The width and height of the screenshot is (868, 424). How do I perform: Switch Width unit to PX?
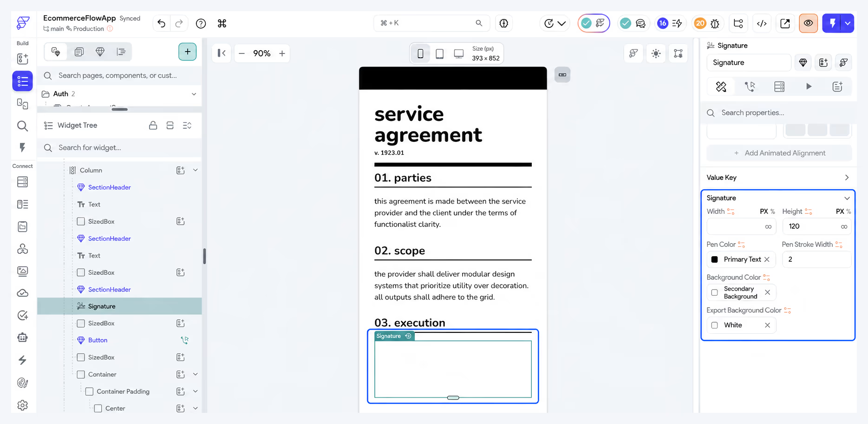click(764, 212)
